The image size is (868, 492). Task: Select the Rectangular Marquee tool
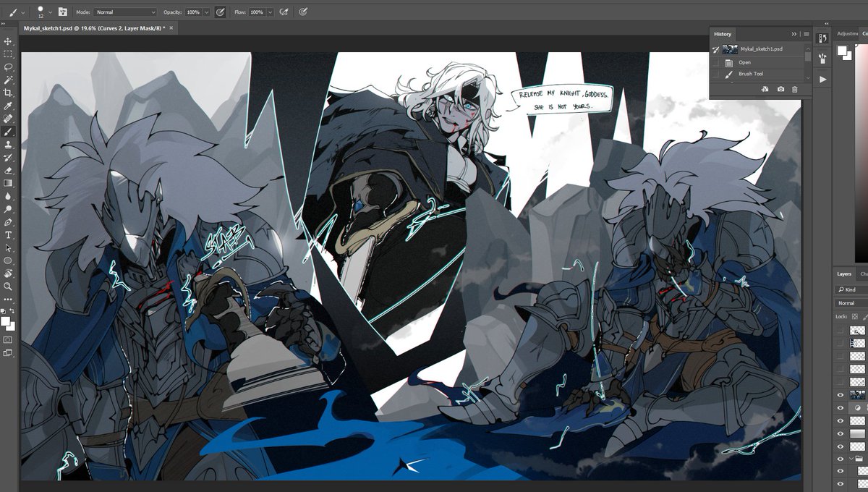click(x=8, y=54)
